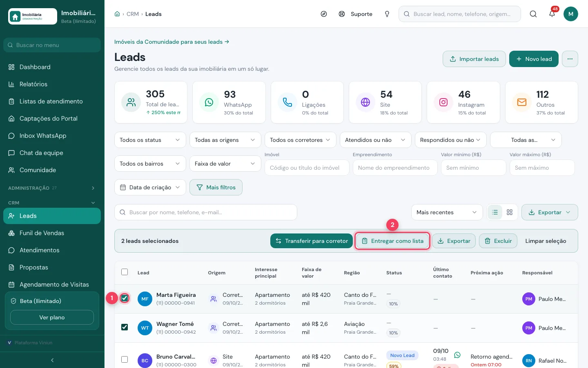Toggle select-all checkbox in Lead header
Image resolution: width=588 pixels, height=368 pixels.
125,272
